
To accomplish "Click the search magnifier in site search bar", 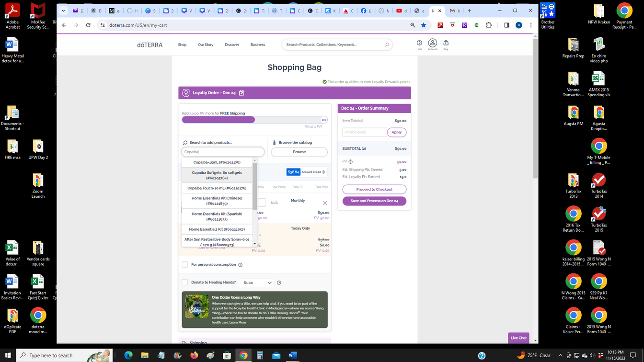I will 387,45.
